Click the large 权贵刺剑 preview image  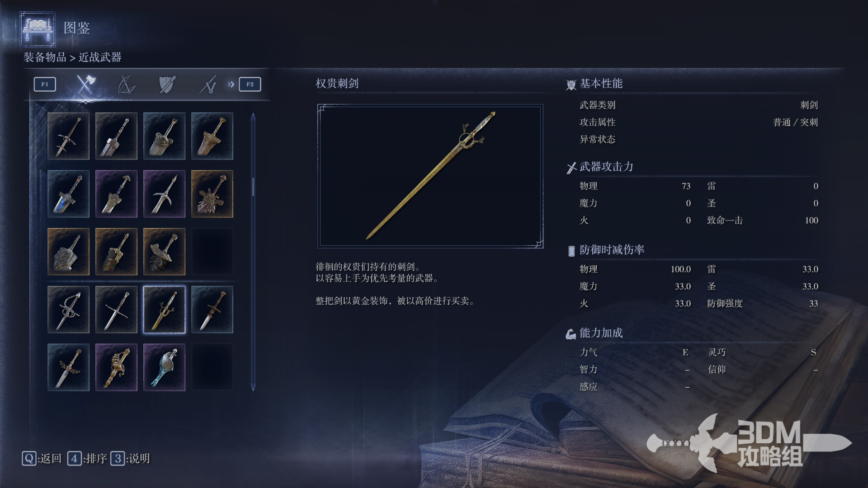tap(430, 176)
